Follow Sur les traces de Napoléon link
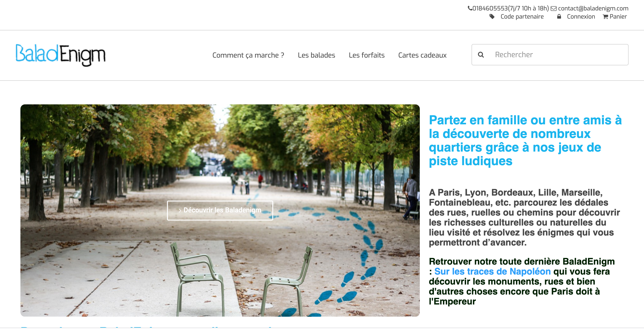644x329 pixels. click(x=492, y=271)
